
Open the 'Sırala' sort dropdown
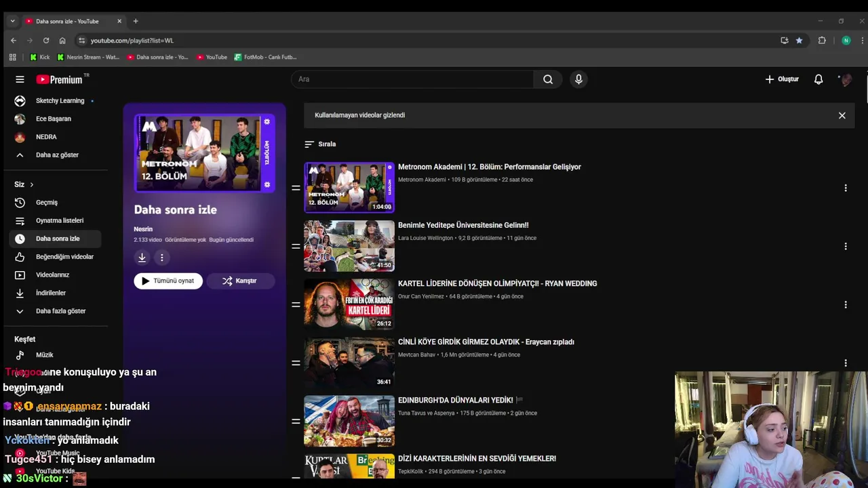point(320,144)
